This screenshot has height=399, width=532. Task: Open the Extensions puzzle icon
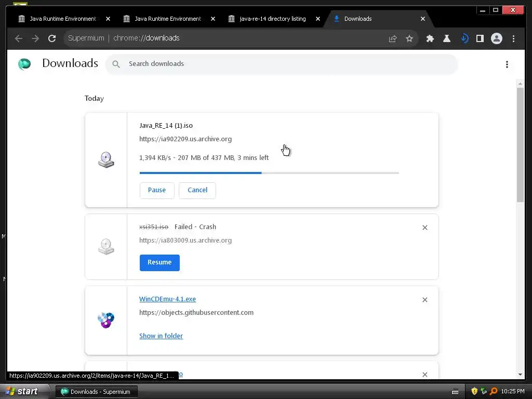430,38
